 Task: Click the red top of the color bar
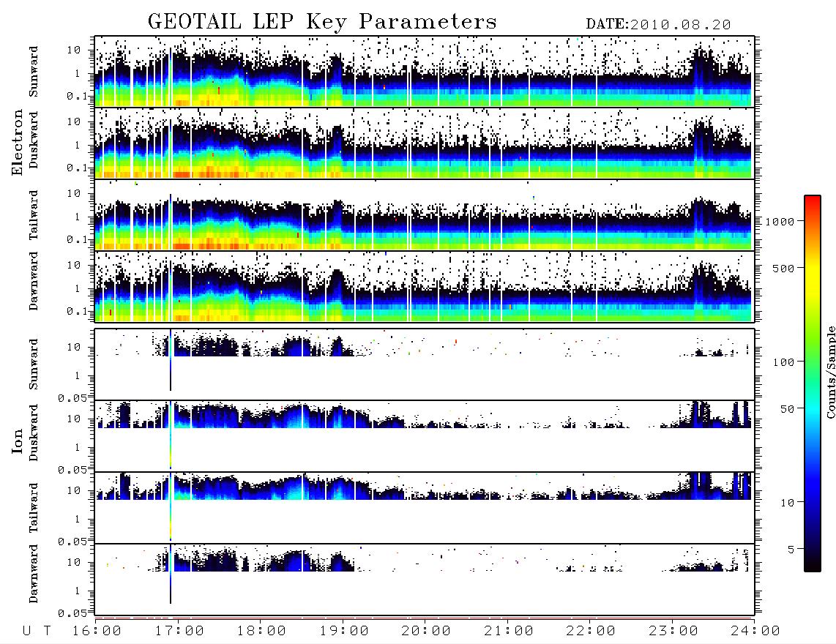pyautogui.click(x=813, y=201)
